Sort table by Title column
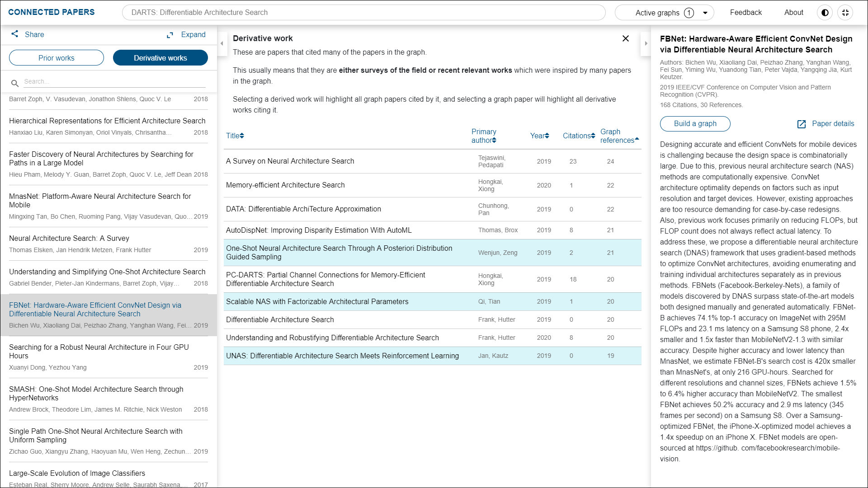This screenshot has width=868, height=488. (235, 136)
